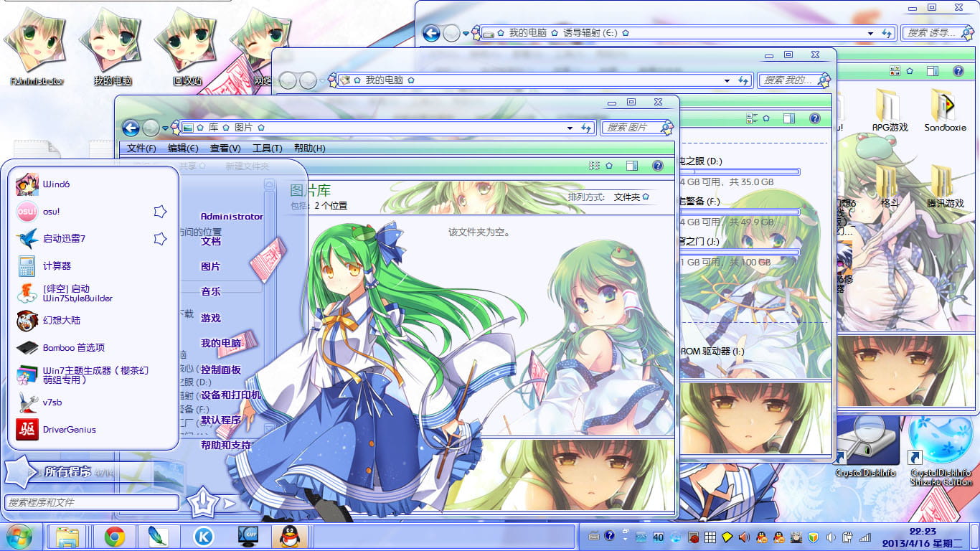Open the address bar history dropdown
Viewport: 980px width, 551px height.
pos(570,126)
